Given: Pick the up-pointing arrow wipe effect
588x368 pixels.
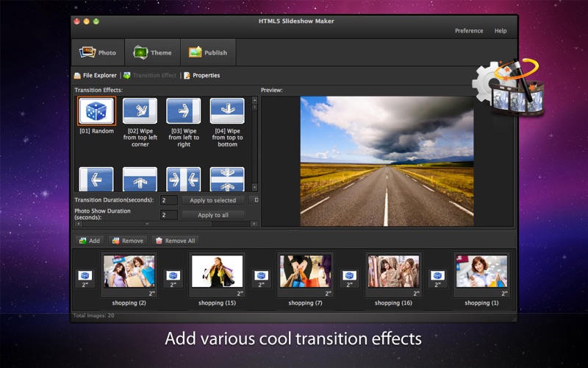Looking at the screenshot, I should click(140, 180).
